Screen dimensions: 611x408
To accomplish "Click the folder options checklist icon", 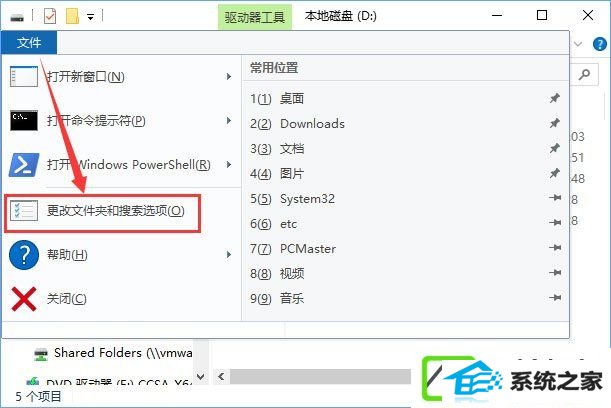I will pos(24,210).
